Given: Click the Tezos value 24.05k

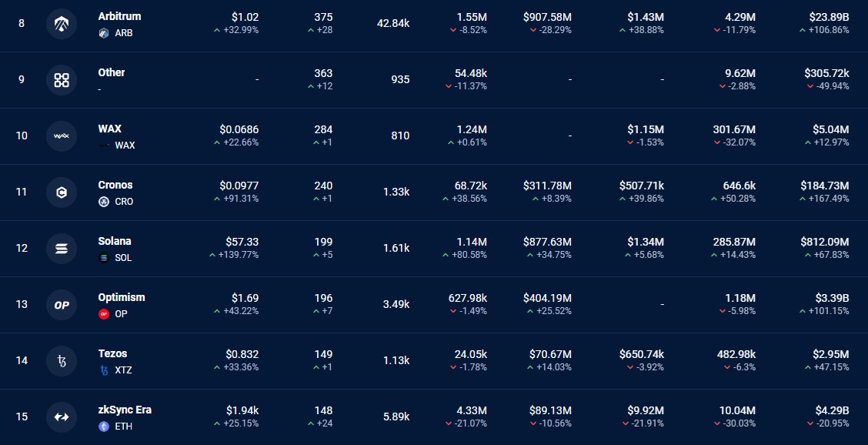Looking at the screenshot, I should point(470,354).
